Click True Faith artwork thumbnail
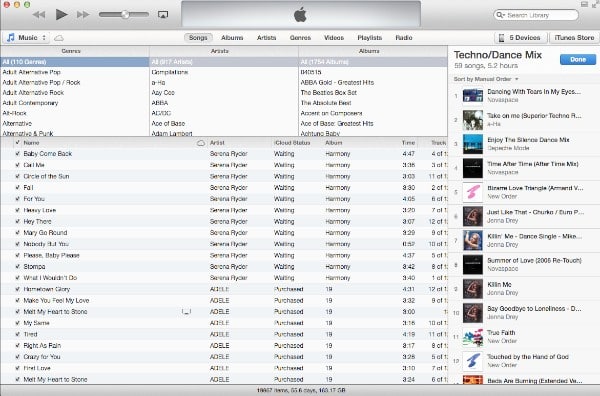 coord(473,337)
